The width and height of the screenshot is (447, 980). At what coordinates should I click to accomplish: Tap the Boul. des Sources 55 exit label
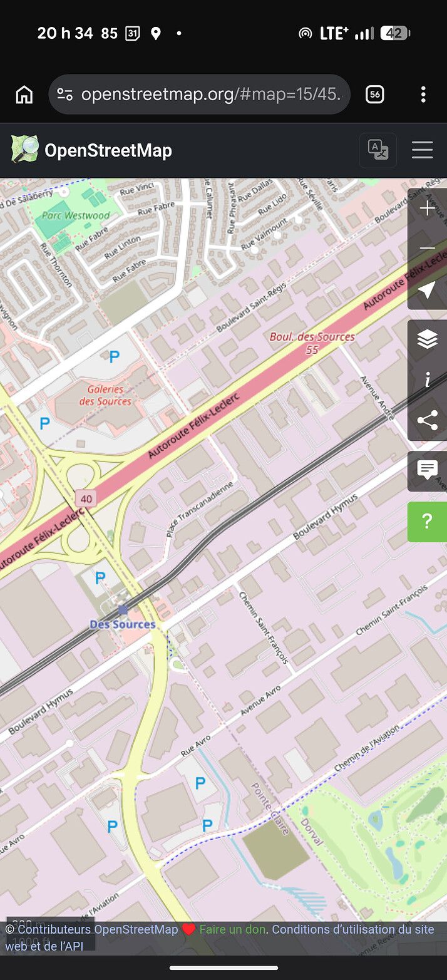tap(312, 343)
